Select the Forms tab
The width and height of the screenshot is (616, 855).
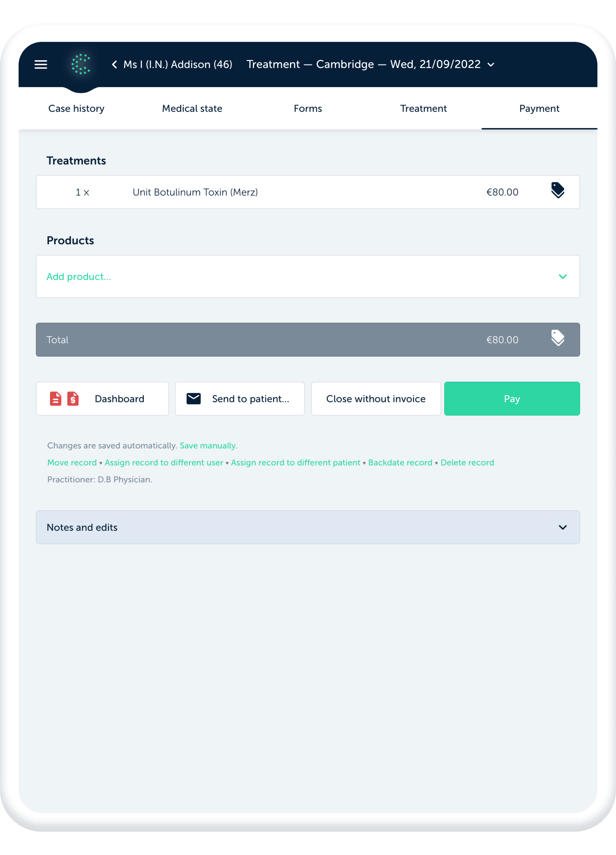[x=308, y=108]
